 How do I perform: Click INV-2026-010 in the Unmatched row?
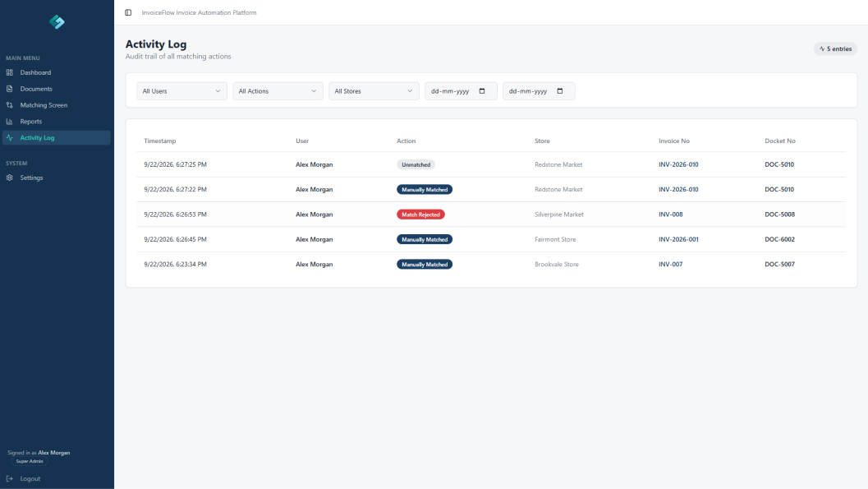point(678,164)
